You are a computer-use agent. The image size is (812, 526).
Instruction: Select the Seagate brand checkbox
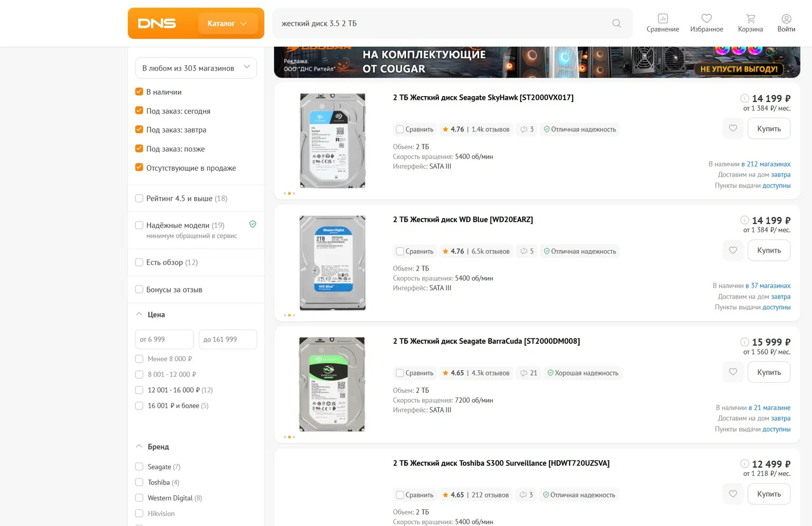tap(139, 467)
